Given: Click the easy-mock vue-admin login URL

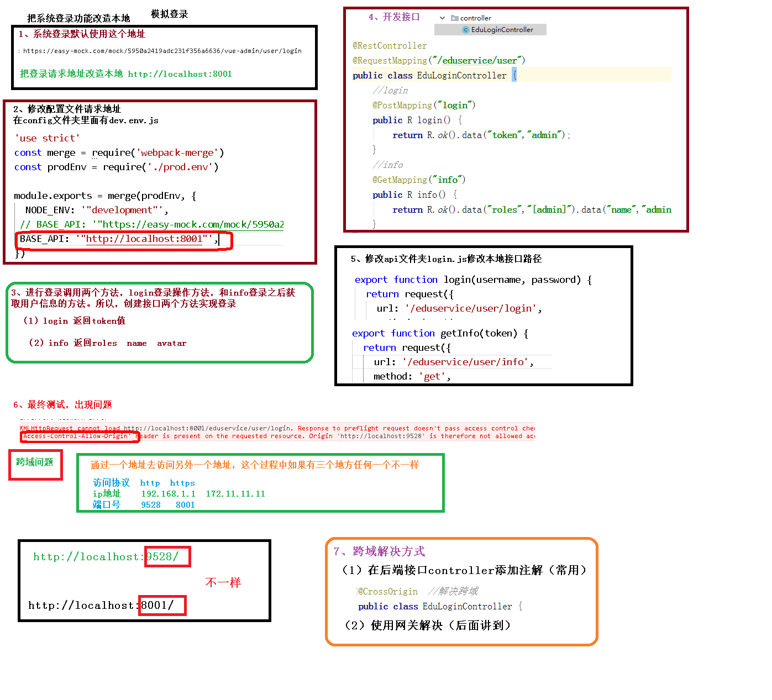Looking at the screenshot, I should (160, 50).
